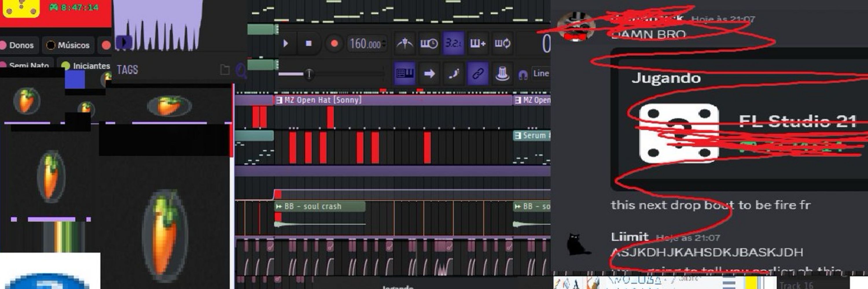Viewport: 868px width, 289px height.
Task: Open the Line snap dropdown
Action: tap(541, 73)
